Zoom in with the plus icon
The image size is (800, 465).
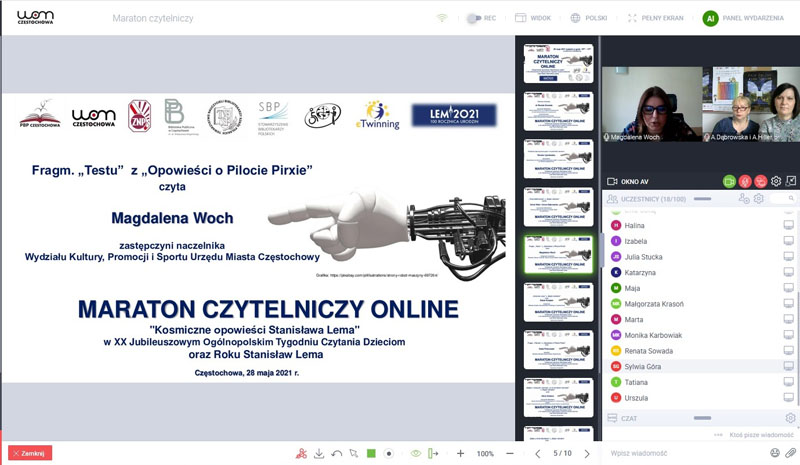[461, 453]
